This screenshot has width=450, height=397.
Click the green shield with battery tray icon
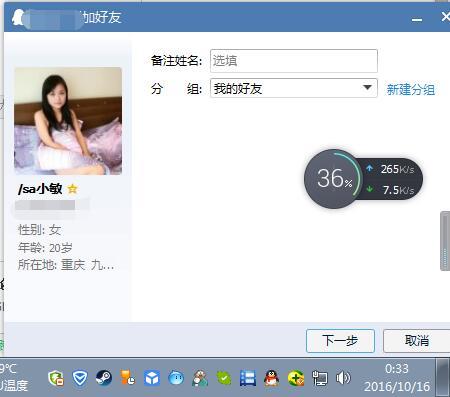[56, 378]
